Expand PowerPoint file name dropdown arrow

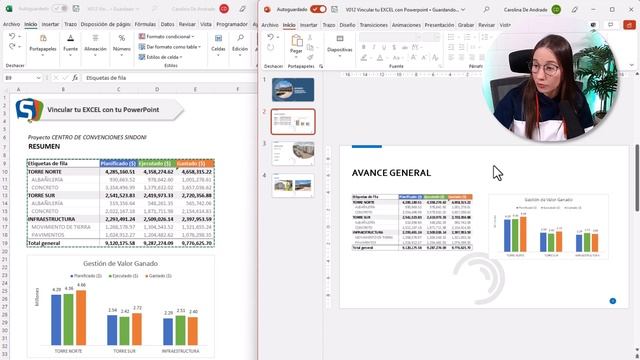pos(463,9)
